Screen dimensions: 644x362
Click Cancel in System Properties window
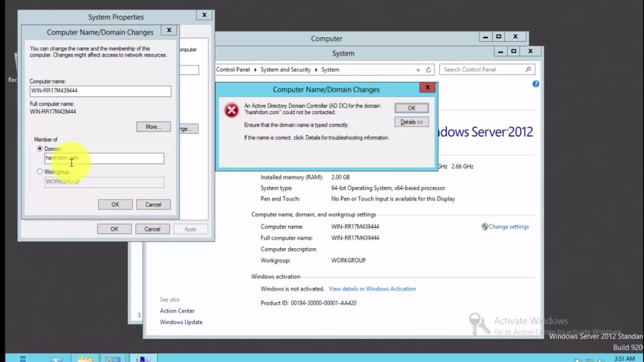(152, 229)
